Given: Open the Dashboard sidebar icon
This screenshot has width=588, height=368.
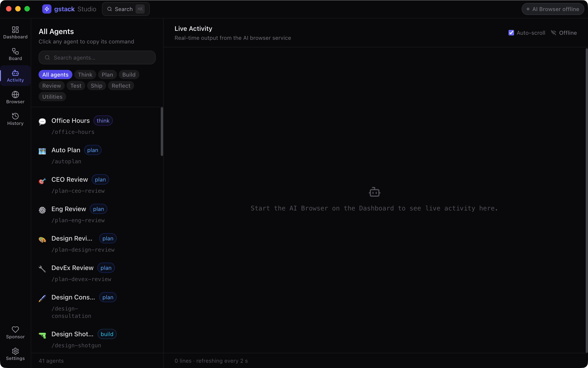Looking at the screenshot, I should pos(15,30).
